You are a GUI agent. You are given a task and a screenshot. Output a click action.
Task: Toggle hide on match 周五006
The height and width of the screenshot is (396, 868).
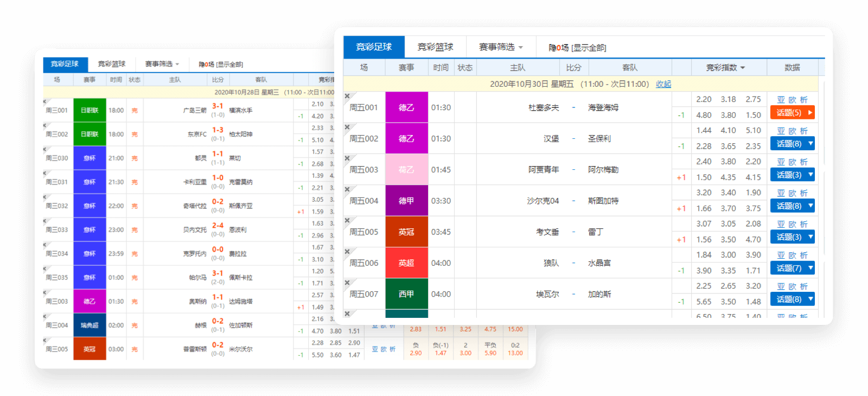(347, 252)
